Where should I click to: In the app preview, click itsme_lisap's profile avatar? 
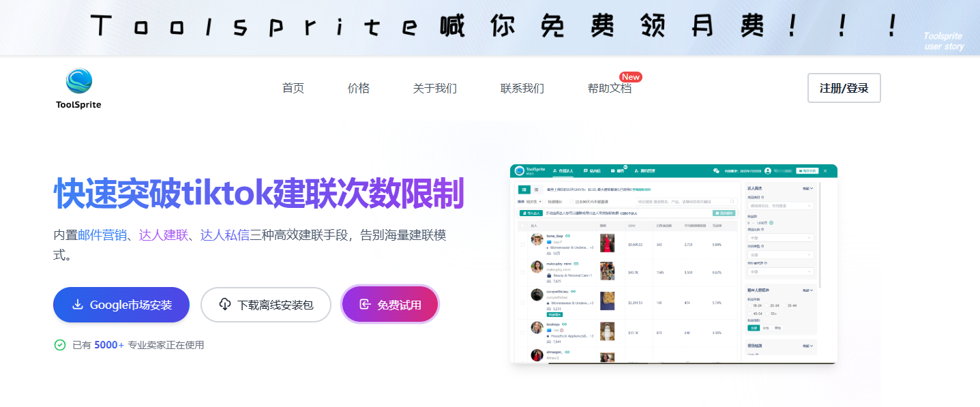pos(537,239)
